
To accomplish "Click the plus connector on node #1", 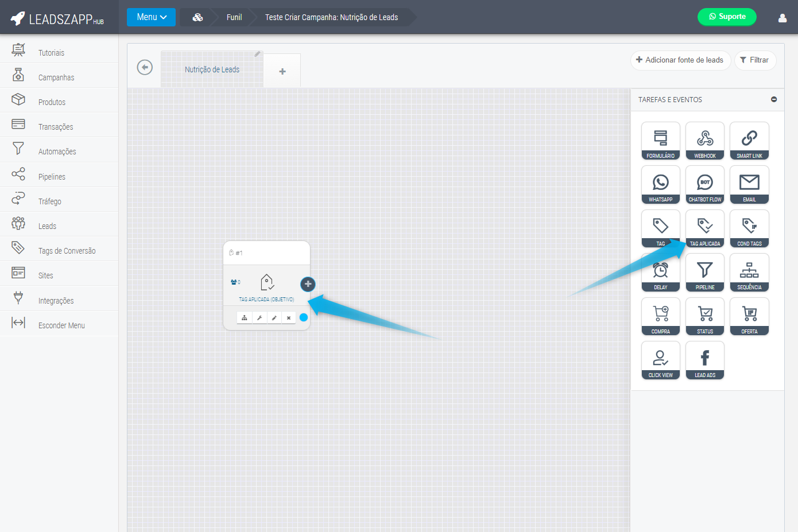I will (x=308, y=284).
